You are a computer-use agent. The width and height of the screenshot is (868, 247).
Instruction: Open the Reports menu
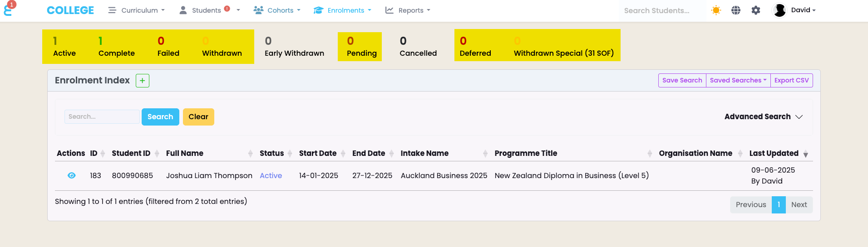[x=408, y=10]
